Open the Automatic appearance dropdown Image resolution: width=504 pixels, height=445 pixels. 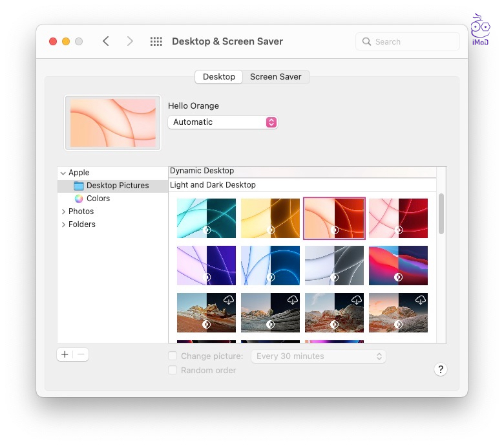(222, 122)
